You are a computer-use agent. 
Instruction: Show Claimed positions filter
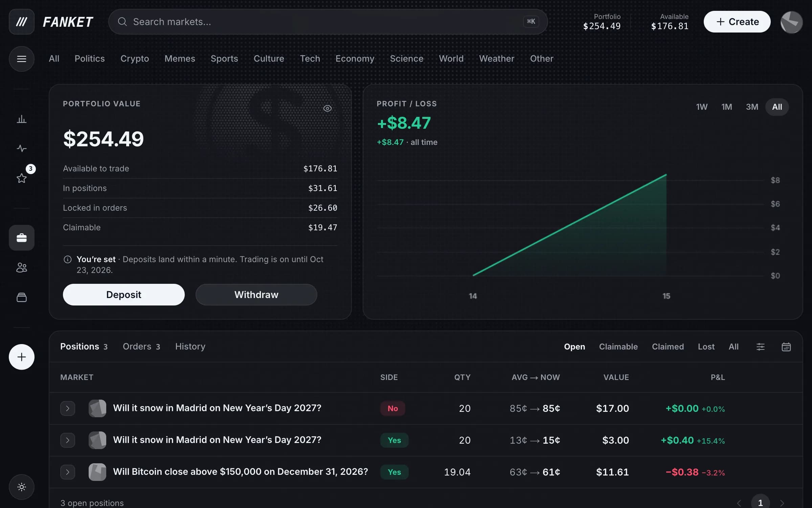tap(668, 347)
